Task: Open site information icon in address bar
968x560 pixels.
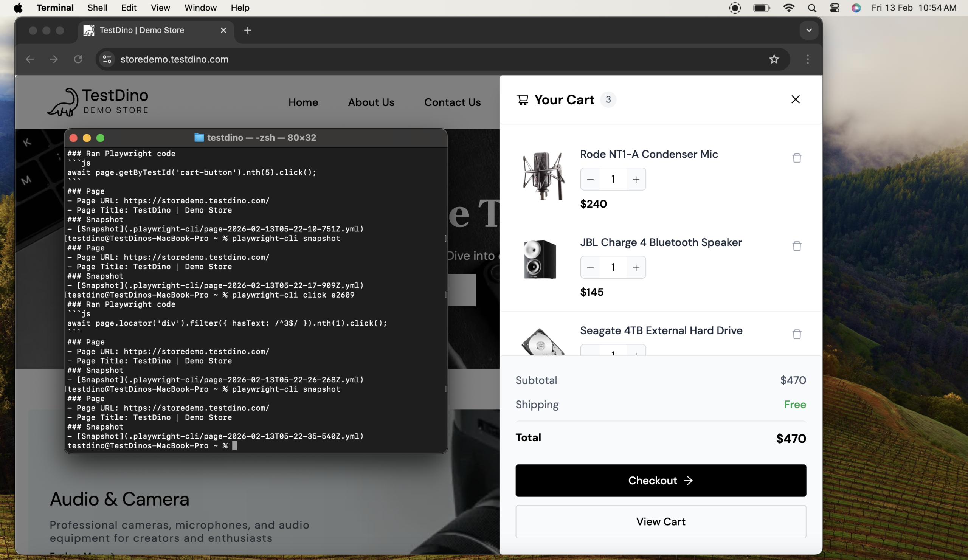Action: tap(107, 59)
